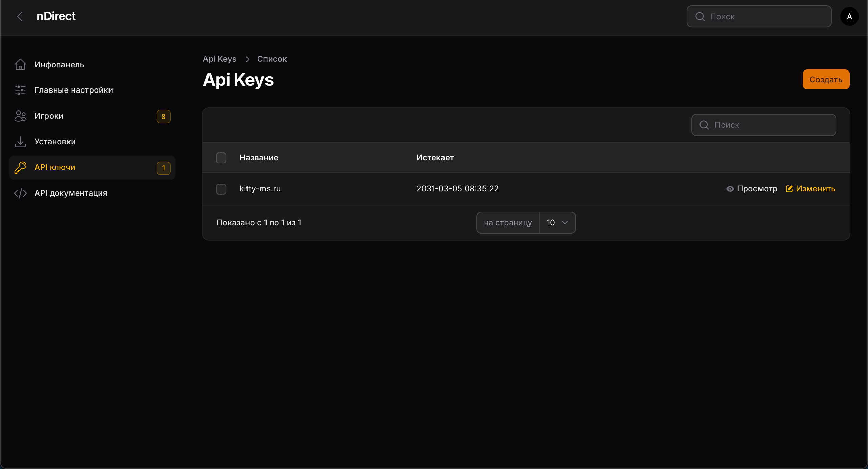Click the sliders icon for Главные настройки
868x469 pixels.
coord(20,90)
